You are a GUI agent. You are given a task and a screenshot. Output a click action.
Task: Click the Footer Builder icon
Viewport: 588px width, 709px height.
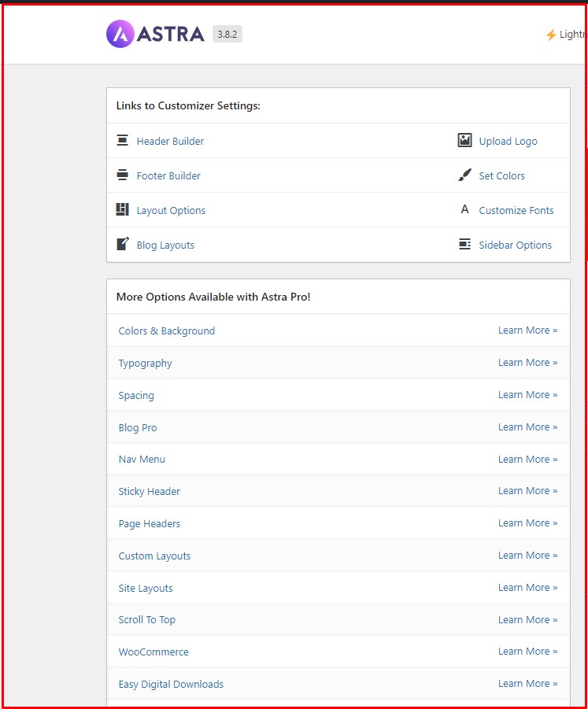tap(123, 175)
